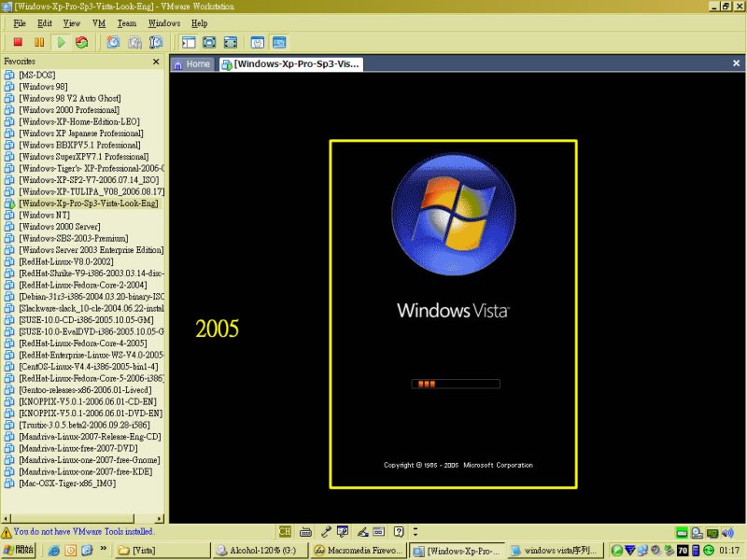This screenshot has width=747, height=560.
Task: Select [Windows NT] virtual machine
Action: 44,215
